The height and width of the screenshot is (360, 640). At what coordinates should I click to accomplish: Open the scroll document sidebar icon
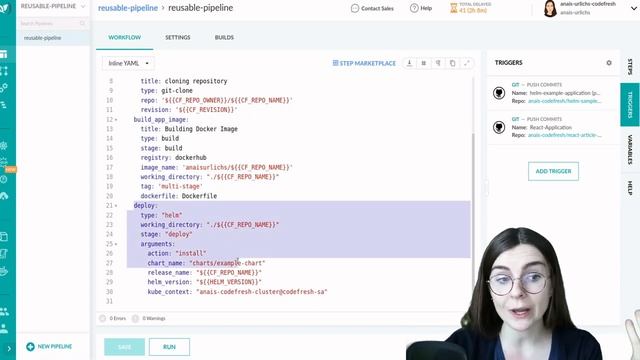click(4, 253)
